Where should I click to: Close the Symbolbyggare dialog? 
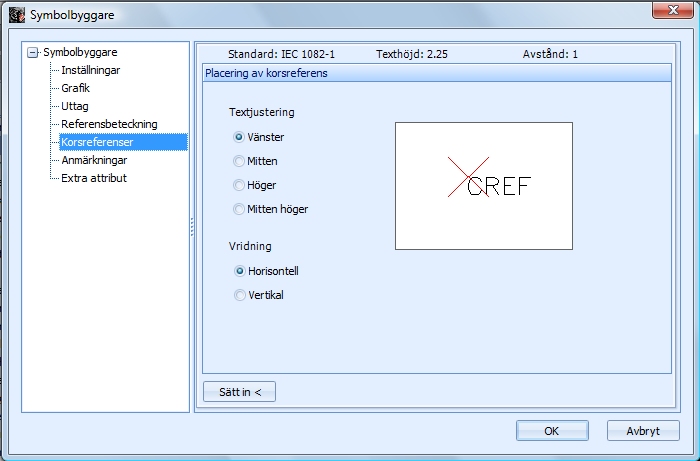pyautogui.click(x=673, y=10)
